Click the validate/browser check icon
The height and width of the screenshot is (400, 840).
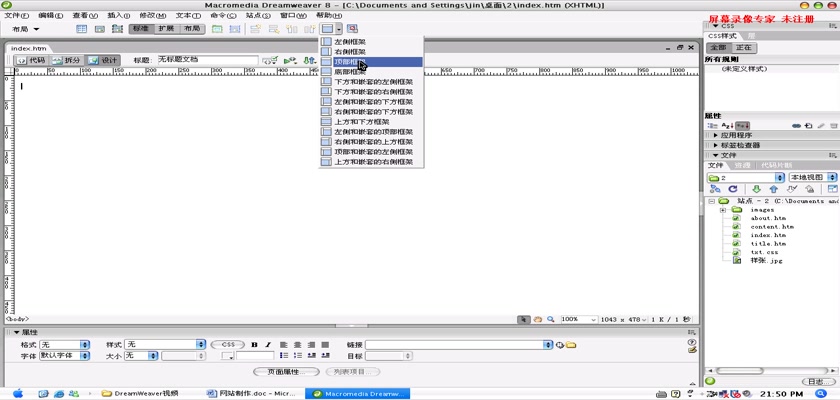point(269,61)
